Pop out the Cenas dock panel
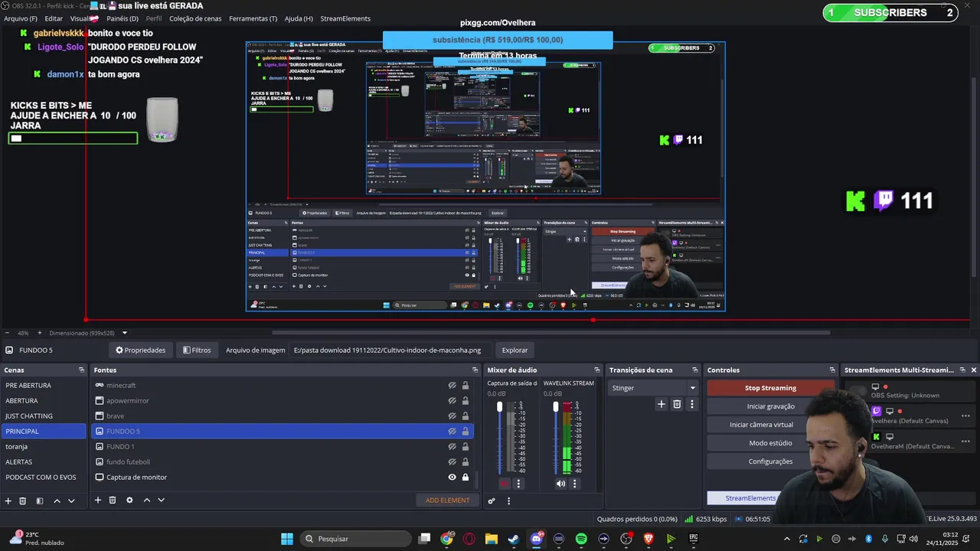 (81, 370)
